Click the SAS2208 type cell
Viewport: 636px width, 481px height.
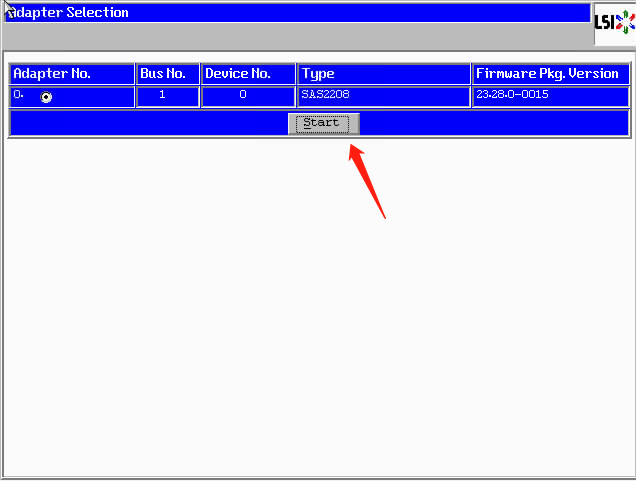tap(384, 97)
